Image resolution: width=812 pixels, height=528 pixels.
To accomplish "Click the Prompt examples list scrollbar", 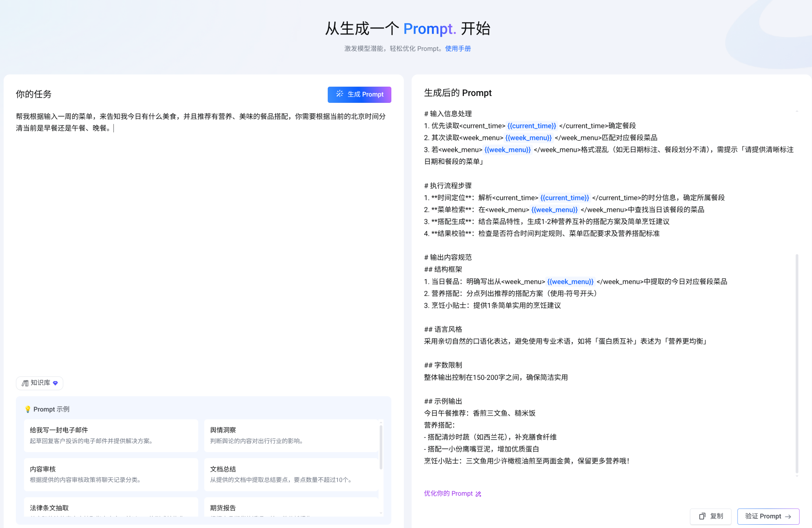I will click(x=381, y=447).
